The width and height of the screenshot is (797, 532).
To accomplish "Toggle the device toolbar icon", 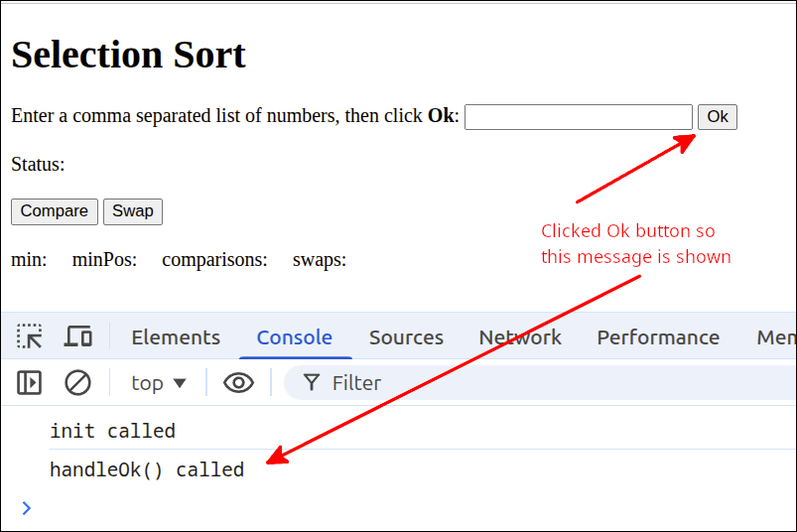I will click(78, 337).
